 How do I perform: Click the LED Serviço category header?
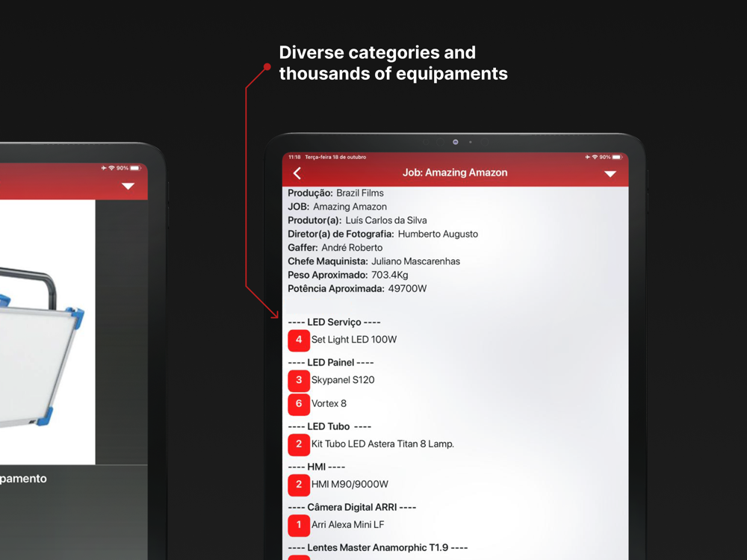click(x=334, y=323)
